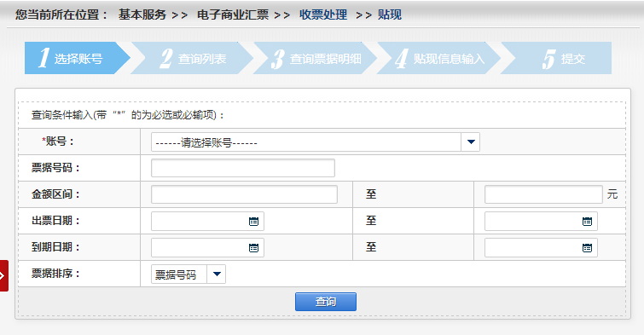
Task: Select step 1 选择账号 tab
Action: click(78, 58)
